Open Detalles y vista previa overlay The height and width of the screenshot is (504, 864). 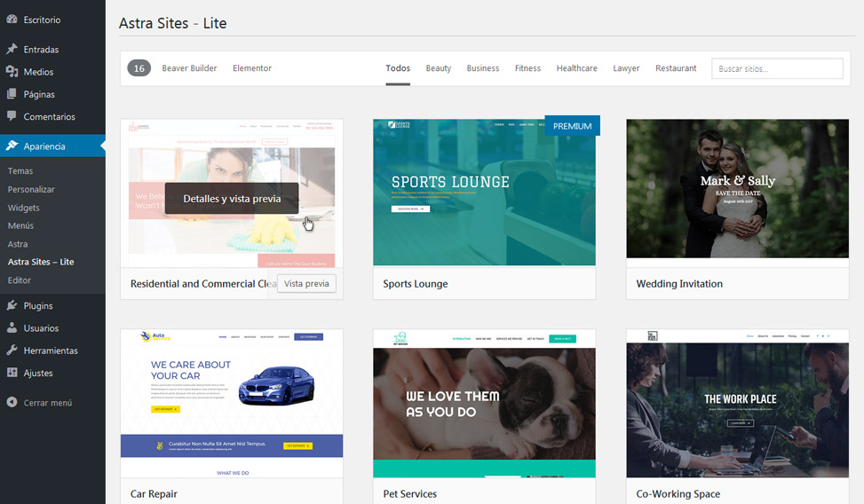tap(232, 199)
